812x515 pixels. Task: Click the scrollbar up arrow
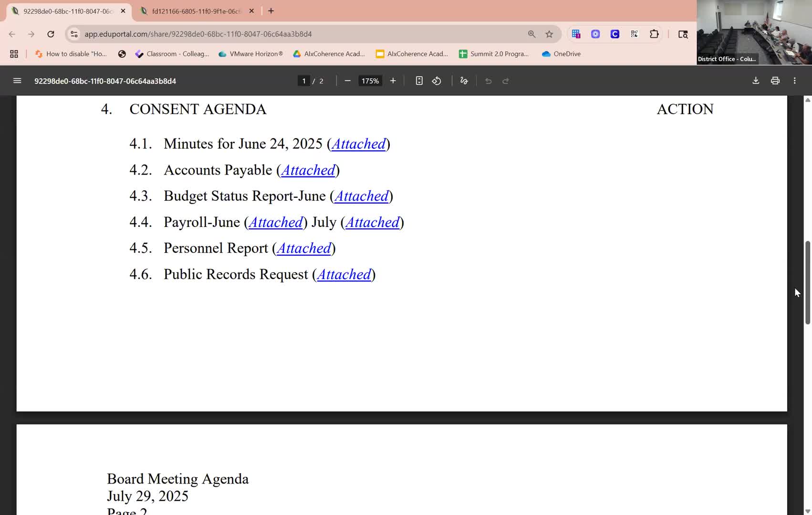pos(808,100)
